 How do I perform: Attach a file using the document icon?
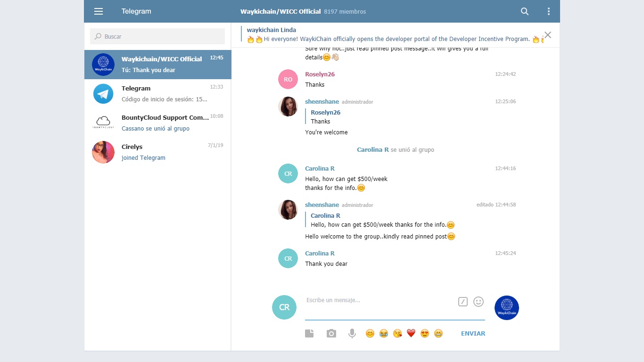(309, 334)
